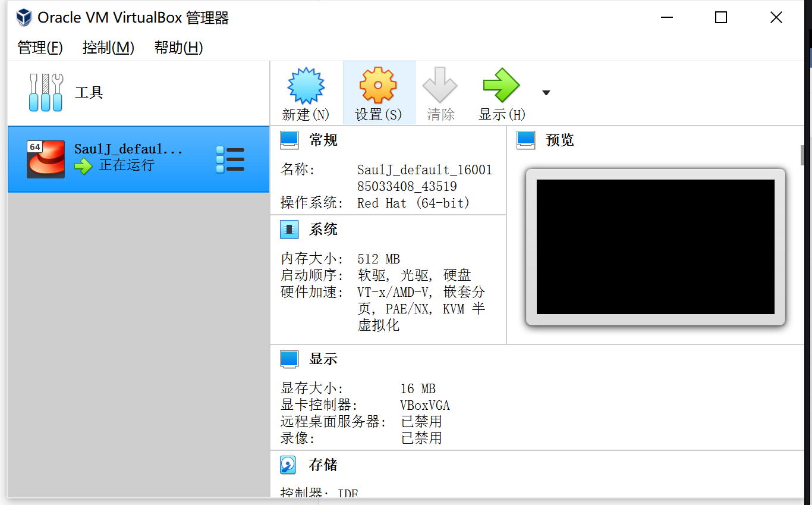Open dropdown arrow next to Show button
This screenshot has height=505, width=812.
pyautogui.click(x=546, y=93)
